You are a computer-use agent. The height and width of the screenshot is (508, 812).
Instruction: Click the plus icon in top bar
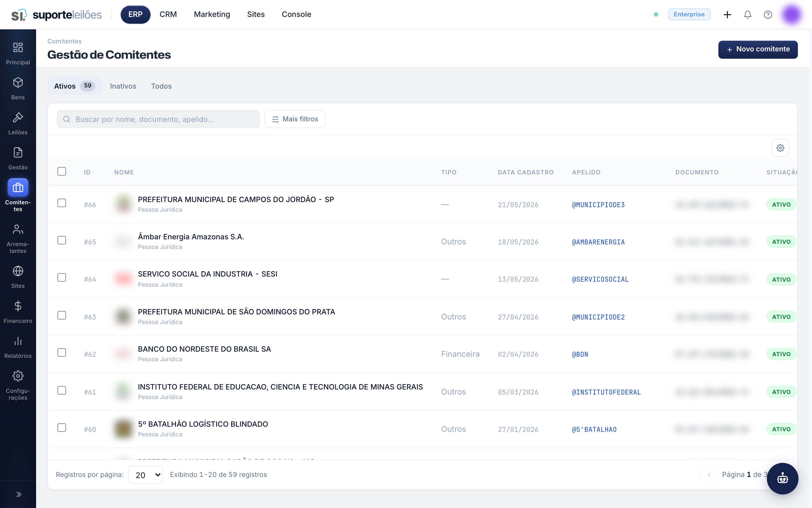tap(727, 14)
